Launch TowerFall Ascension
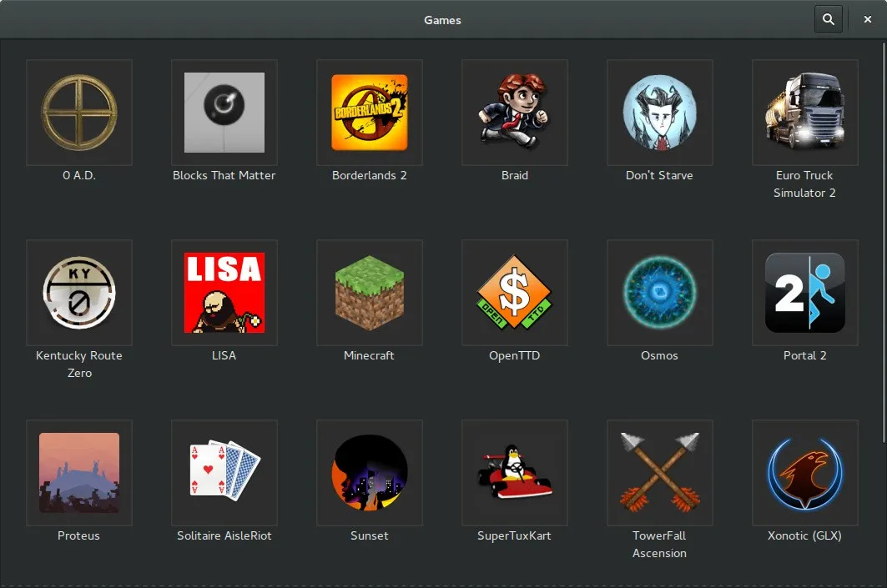 pos(659,472)
